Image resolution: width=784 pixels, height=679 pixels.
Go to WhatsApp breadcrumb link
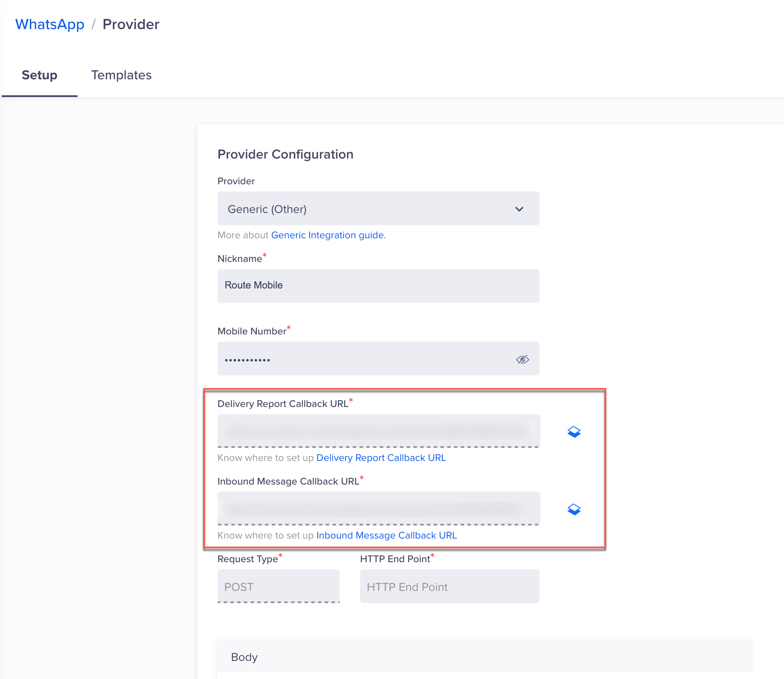tap(50, 24)
